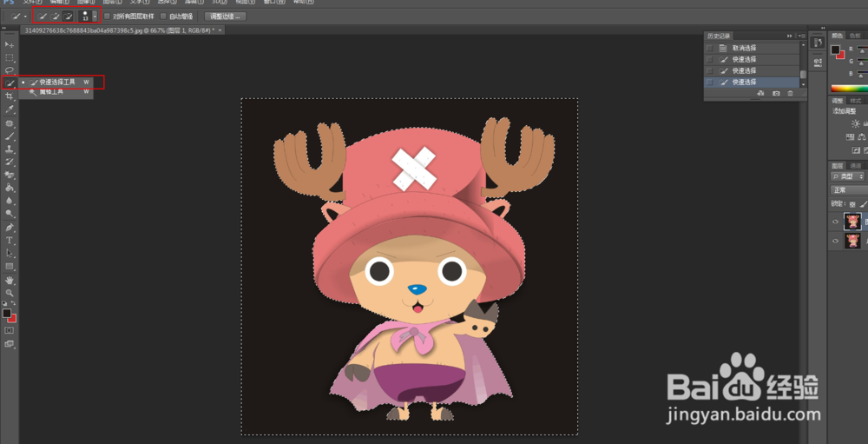Switch to 调整 tab
868x444 pixels.
pyautogui.click(x=838, y=100)
